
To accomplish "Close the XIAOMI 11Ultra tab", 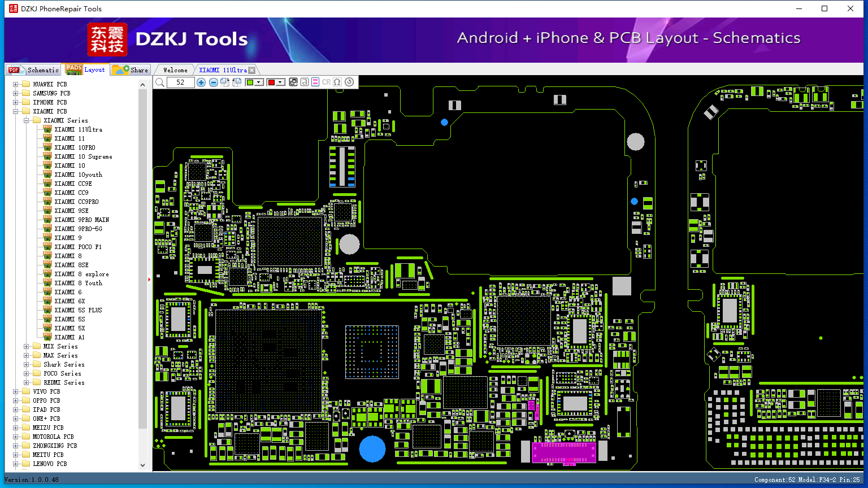I will click(x=252, y=70).
